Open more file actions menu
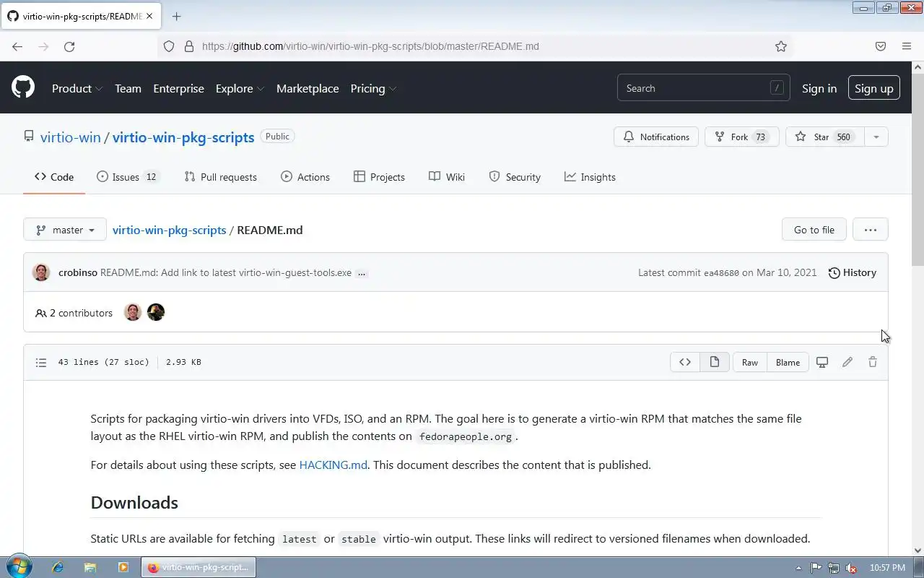This screenshot has width=924, height=578. click(x=871, y=230)
